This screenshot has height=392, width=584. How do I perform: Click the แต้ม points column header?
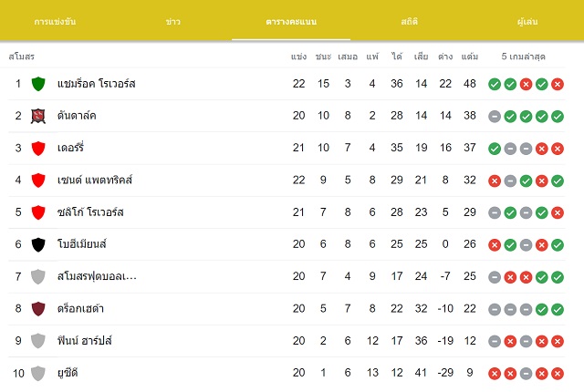point(470,57)
